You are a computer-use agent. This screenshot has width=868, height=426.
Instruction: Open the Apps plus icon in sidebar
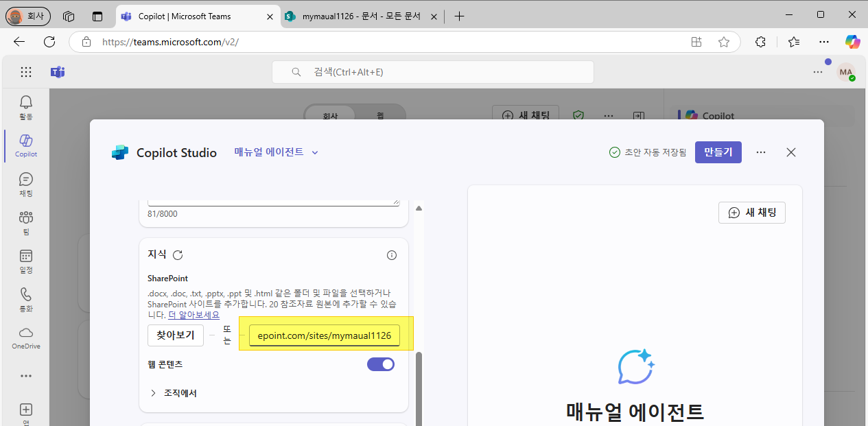pyautogui.click(x=26, y=410)
